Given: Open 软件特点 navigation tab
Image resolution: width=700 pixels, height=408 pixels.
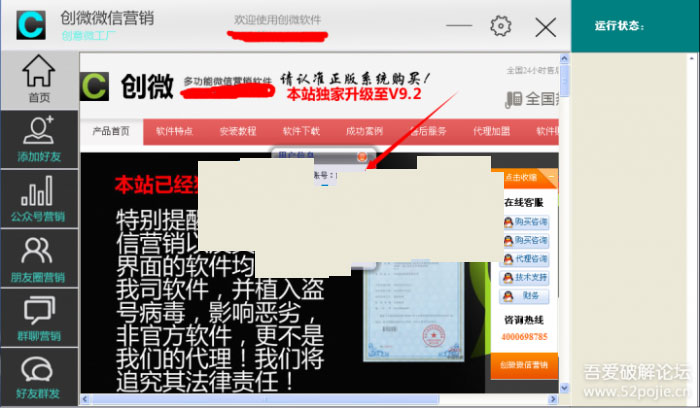Looking at the screenshot, I should click(x=174, y=131).
